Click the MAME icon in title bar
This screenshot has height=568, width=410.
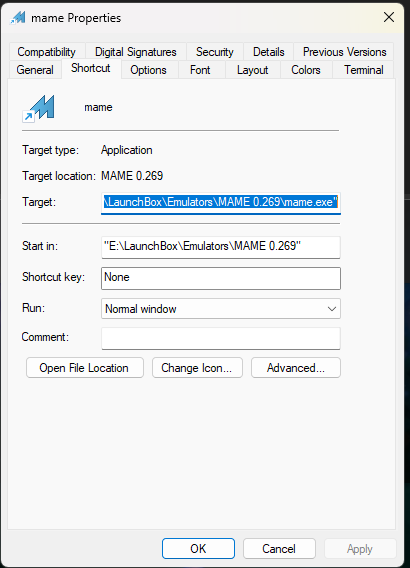(18, 17)
